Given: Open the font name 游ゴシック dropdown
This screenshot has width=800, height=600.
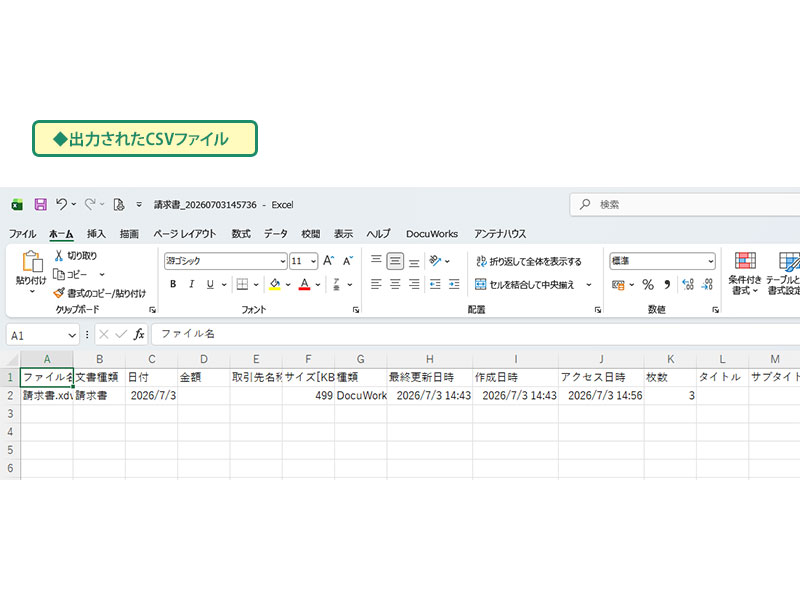Looking at the screenshot, I should click(283, 261).
